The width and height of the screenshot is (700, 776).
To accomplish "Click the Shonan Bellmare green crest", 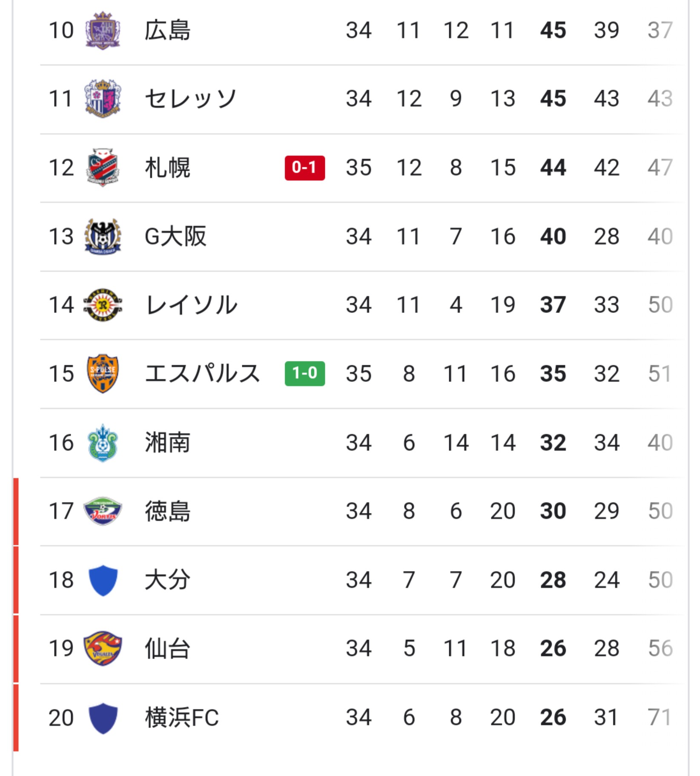I will tap(103, 442).
